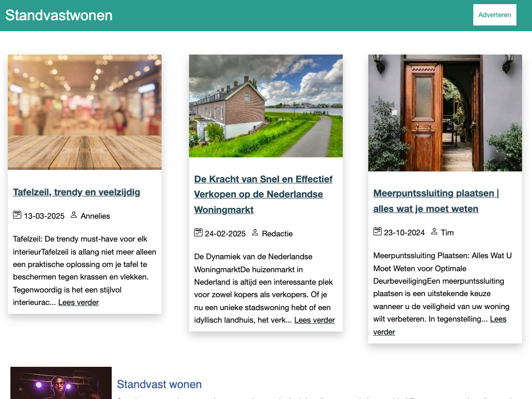Click the Tafelzeil article excerpt text
The image size is (532, 399).
(x=83, y=264)
